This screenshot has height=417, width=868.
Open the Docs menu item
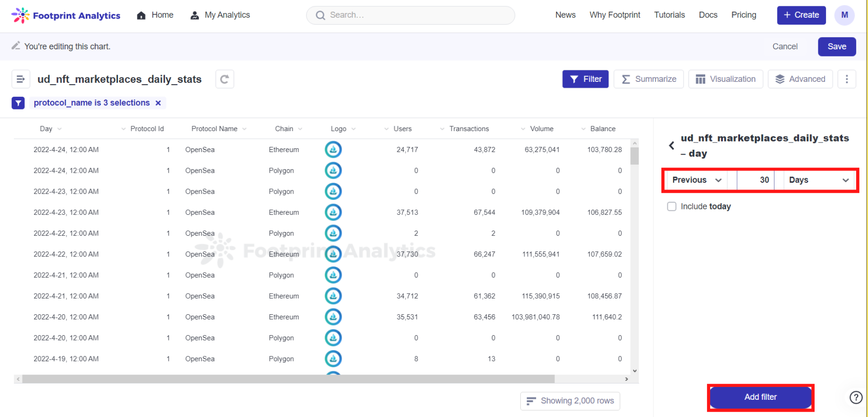coord(708,15)
